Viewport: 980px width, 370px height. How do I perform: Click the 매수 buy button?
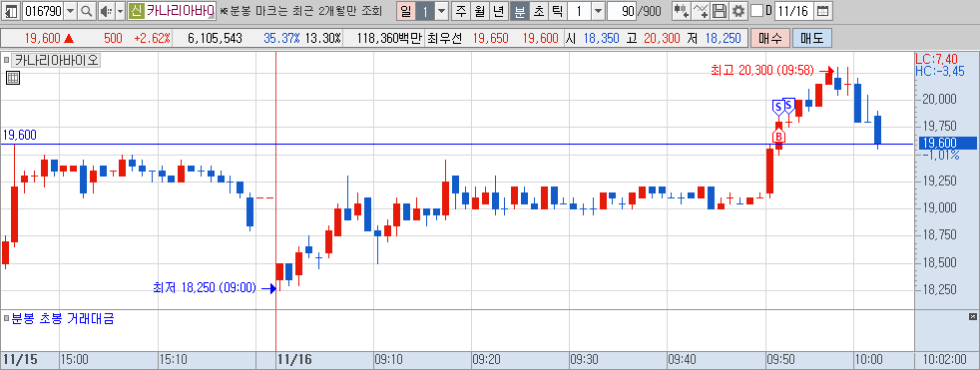pyautogui.click(x=770, y=38)
